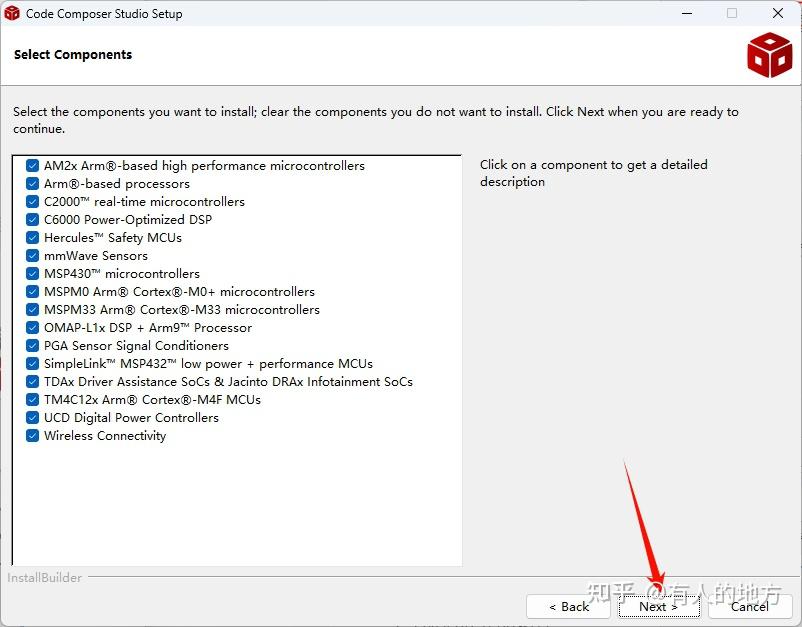Toggle OMAP-L1x DSP + Arm9 Processor checkbox
Screen dimensions: 802x627
click(x=32, y=328)
